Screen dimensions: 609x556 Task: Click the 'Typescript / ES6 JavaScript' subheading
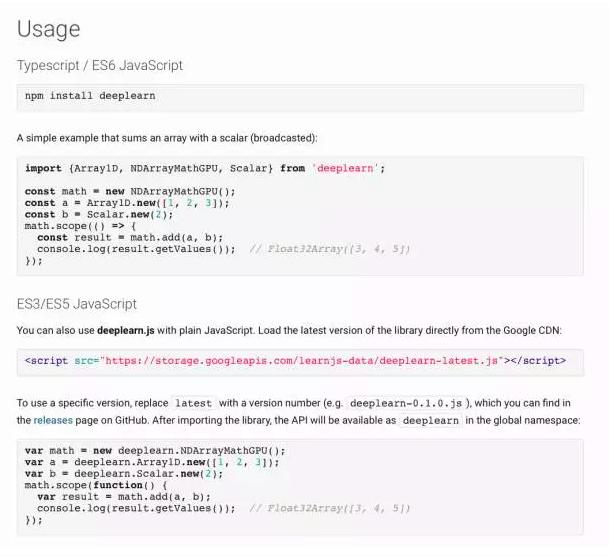[99, 65]
